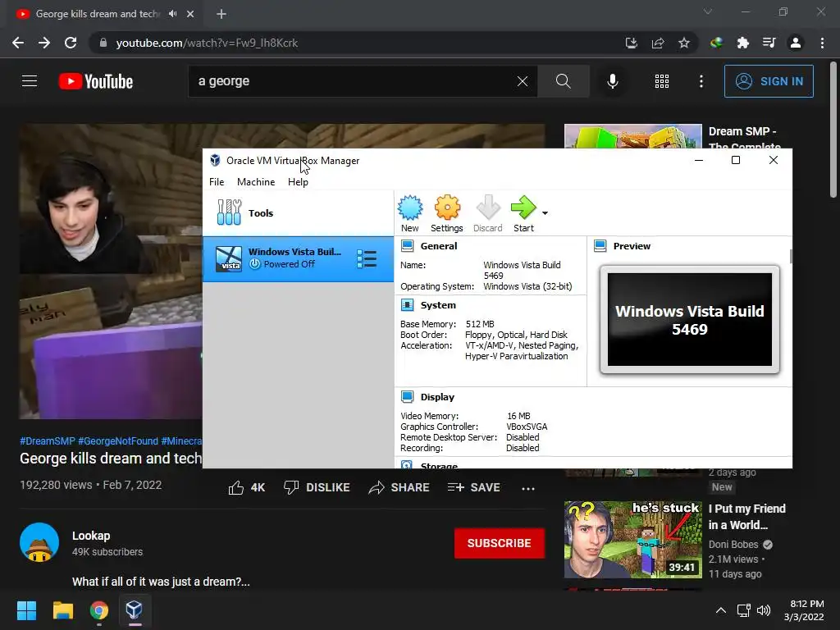Image resolution: width=840 pixels, height=630 pixels.
Task: Go back in Chrome browser
Action: [x=18, y=43]
